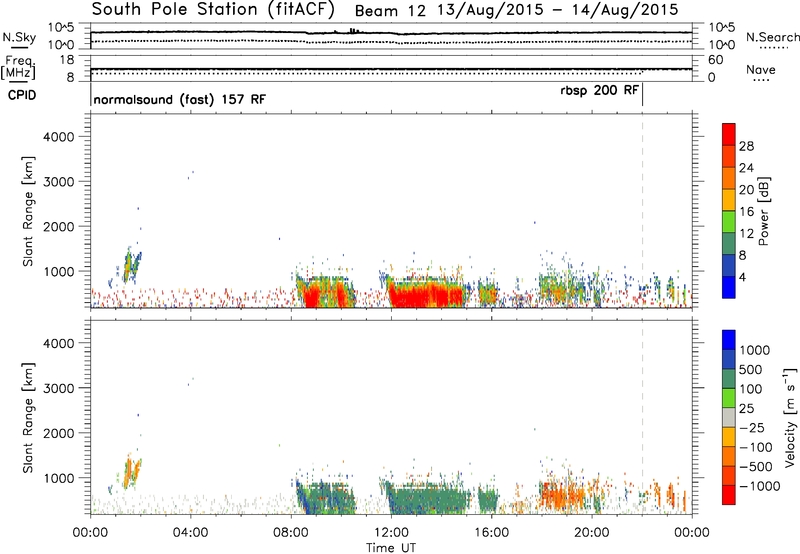This screenshot has height=554, width=800.
Task: Click the "CPID" row label
Action: click(22, 95)
